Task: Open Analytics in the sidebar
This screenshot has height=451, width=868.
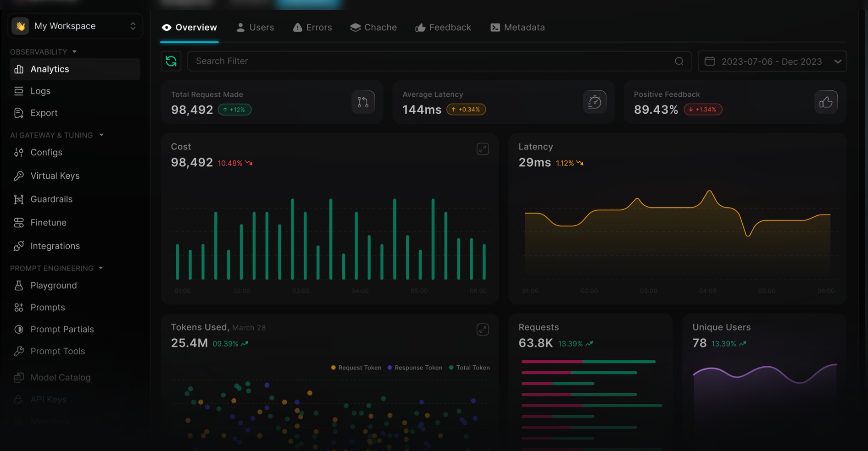Action: coord(75,69)
